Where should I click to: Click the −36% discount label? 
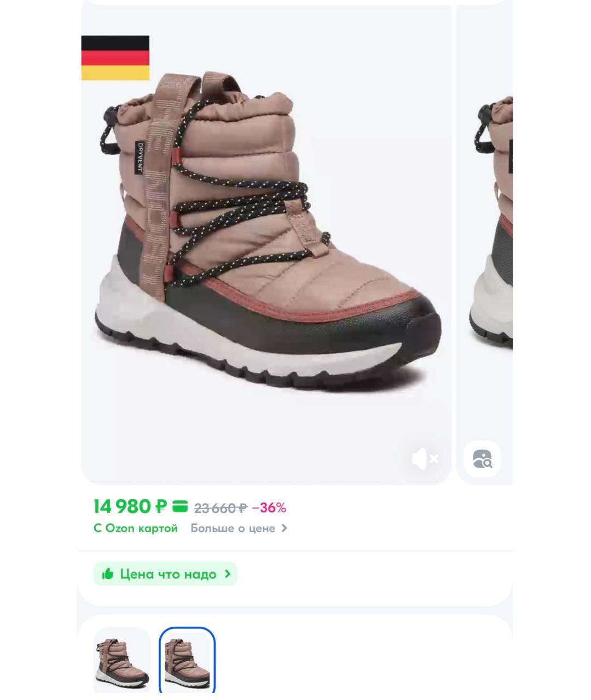point(269,508)
